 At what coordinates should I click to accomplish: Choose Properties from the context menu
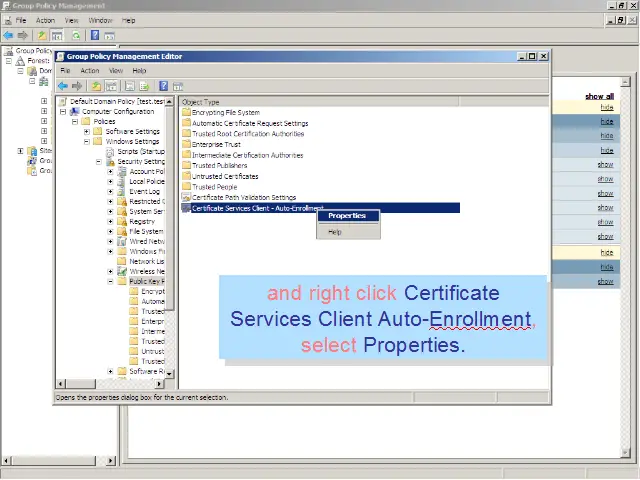pyautogui.click(x=347, y=216)
